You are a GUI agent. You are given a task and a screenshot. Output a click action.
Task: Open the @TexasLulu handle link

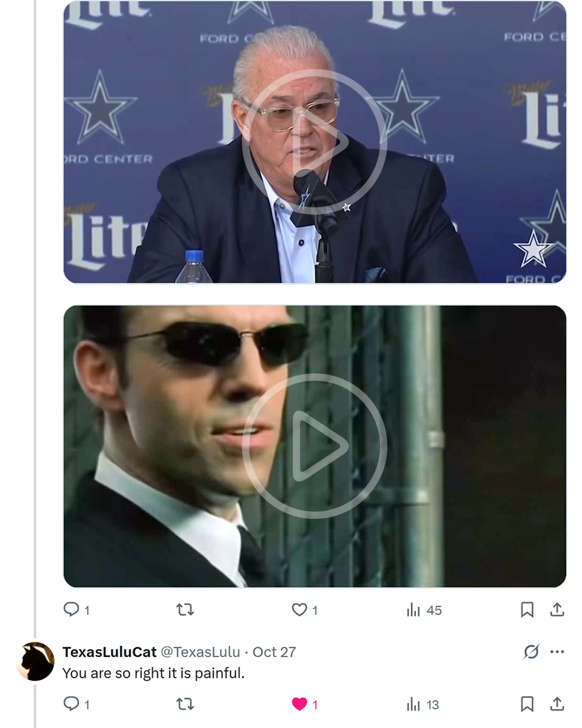200,652
